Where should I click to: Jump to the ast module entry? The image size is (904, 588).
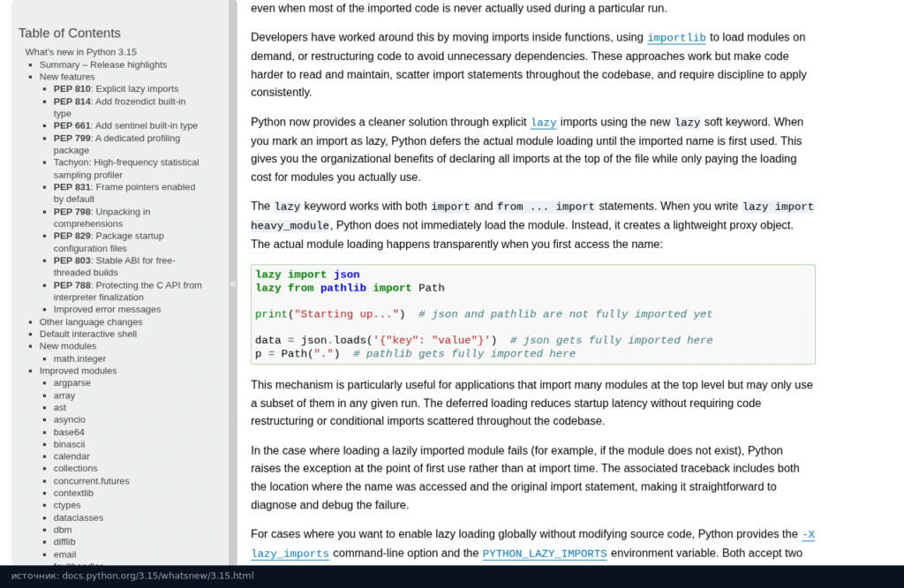click(60, 408)
